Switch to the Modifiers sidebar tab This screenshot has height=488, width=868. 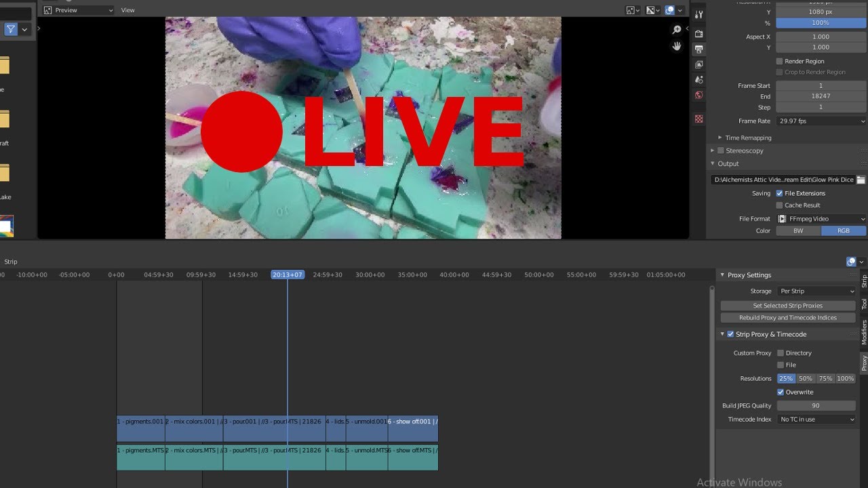click(864, 333)
